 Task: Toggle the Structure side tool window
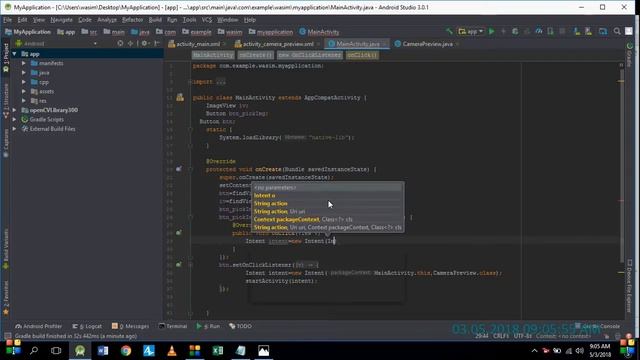point(6,101)
